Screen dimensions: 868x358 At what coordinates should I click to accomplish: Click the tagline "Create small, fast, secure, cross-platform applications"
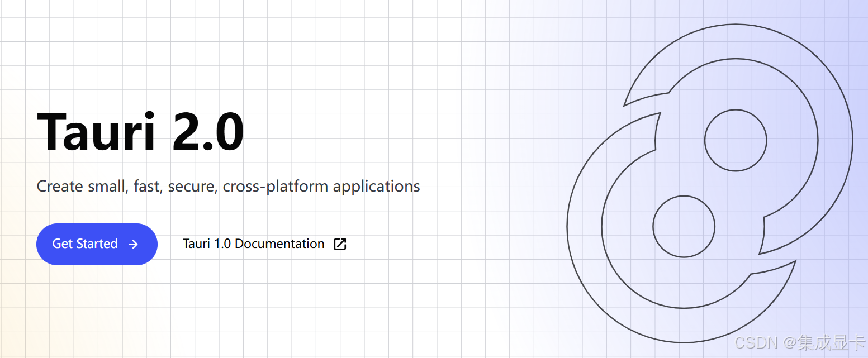[228, 186]
